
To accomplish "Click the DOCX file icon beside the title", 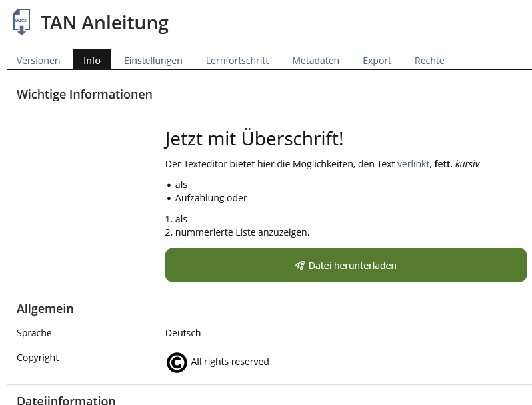I will point(21,22).
